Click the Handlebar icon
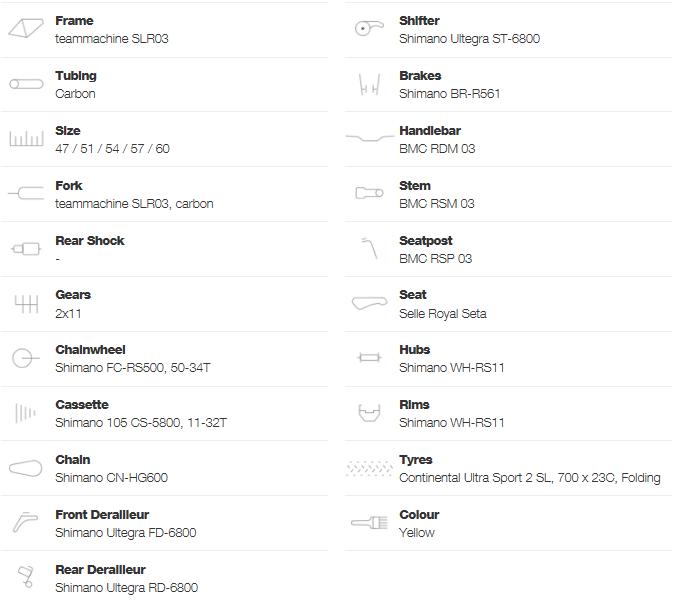 click(370, 138)
